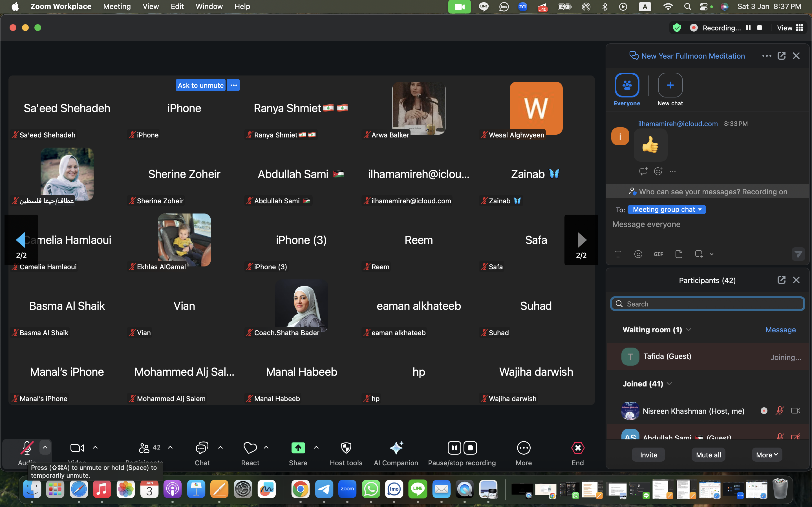The height and width of the screenshot is (507, 812).
Task: Click the End meeting icon
Action: [577, 448]
